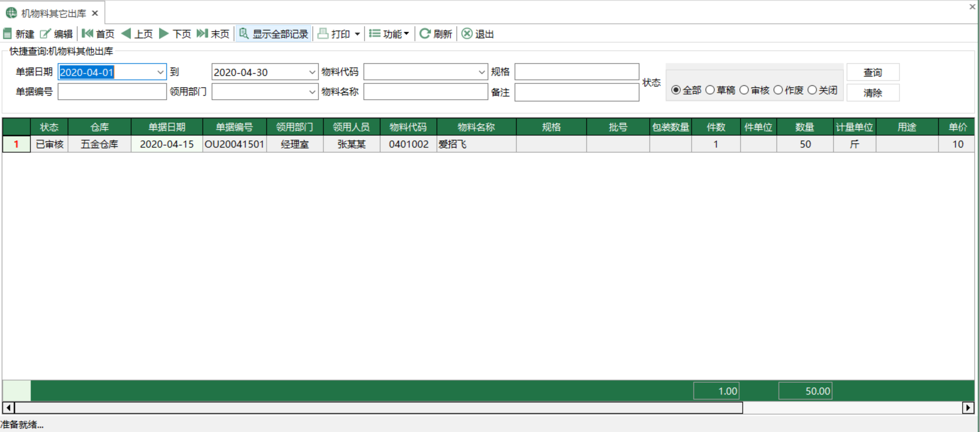Go to 下页 next page
This screenshot has height=432, width=980.
point(175,34)
